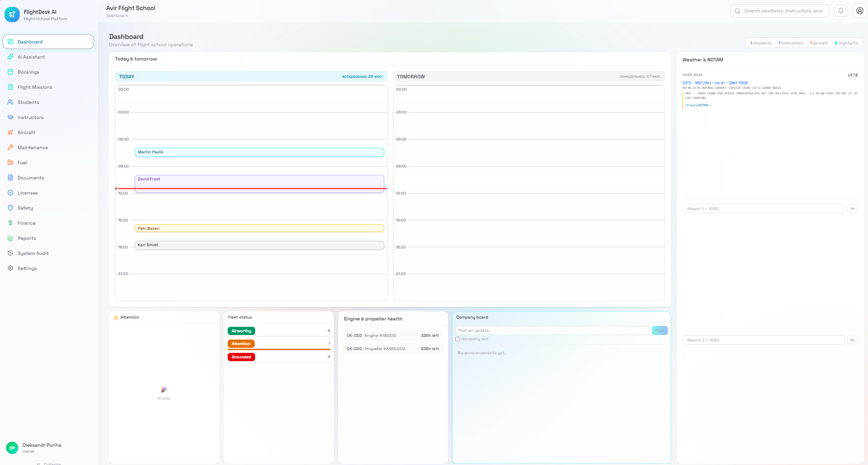Open the Martin Pavlik booking
Viewport: 868px width, 465px height.
coord(259,152)
